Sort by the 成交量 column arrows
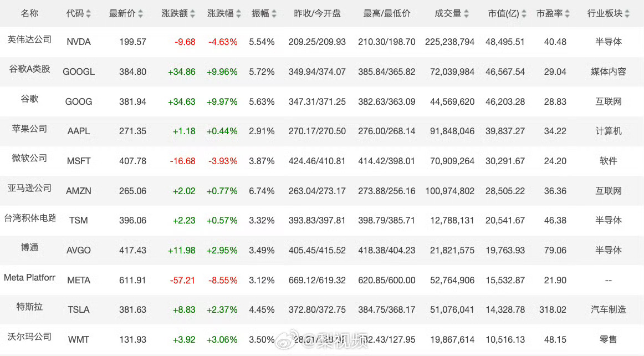 coord(466,13)
